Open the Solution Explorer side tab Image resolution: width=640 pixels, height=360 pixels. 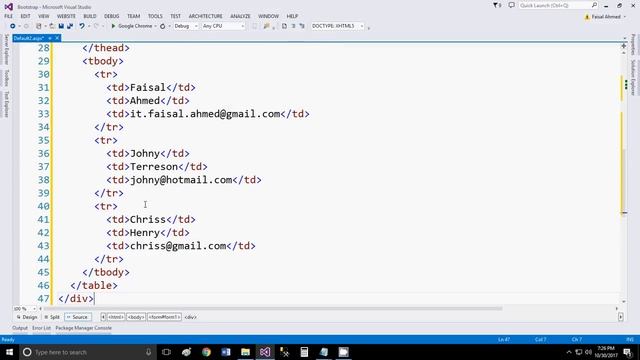[x=633, y=78]
